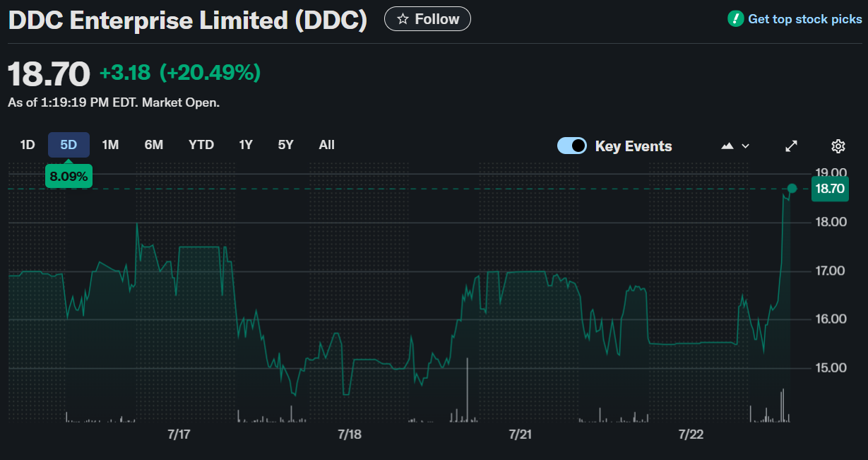Click the 7/17 date label

[179, 434]
